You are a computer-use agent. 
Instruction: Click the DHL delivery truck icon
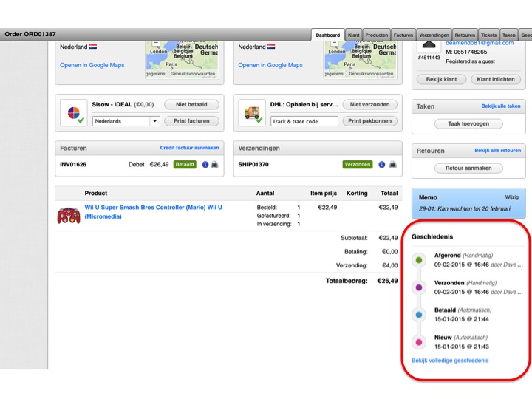(x=252, y=112)
